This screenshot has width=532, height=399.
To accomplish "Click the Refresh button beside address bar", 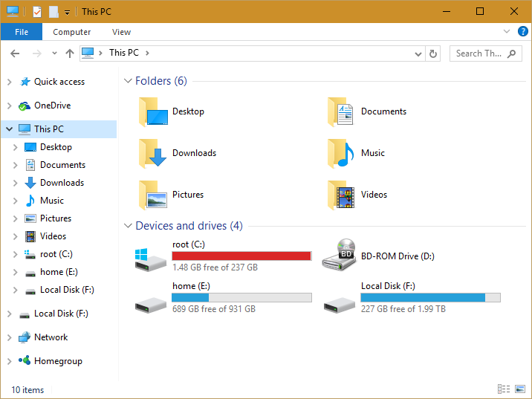I will tap(435, 53).
